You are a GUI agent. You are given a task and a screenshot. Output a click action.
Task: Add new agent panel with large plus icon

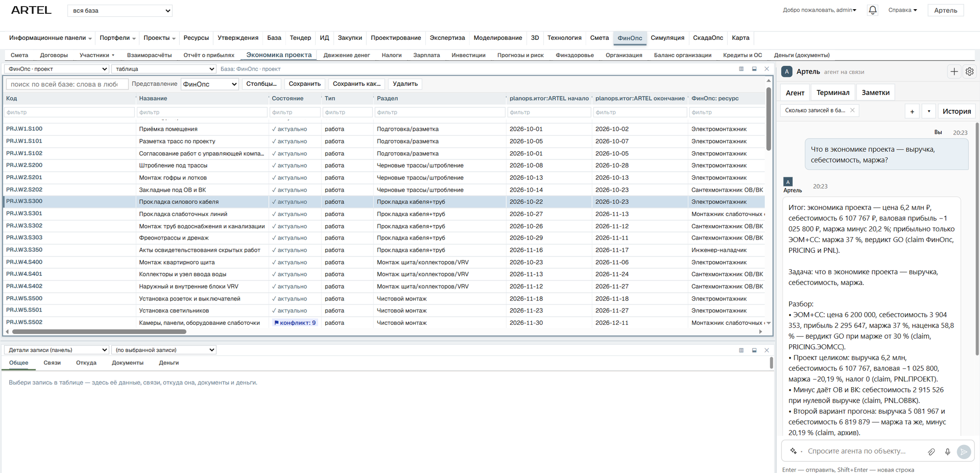click(x=954, y=72)
